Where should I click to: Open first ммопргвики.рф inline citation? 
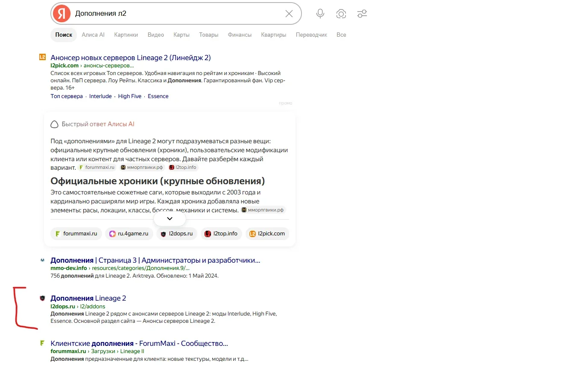(x=142, y=168)
